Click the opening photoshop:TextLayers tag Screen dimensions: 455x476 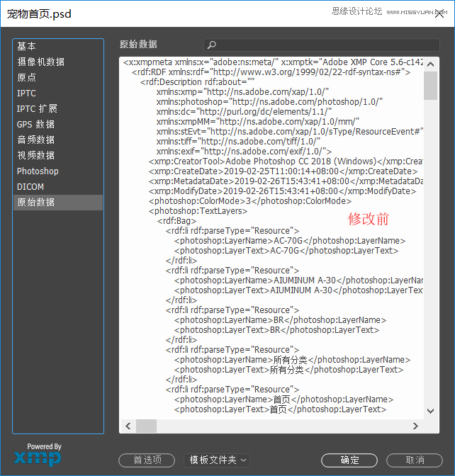(198, 211)
